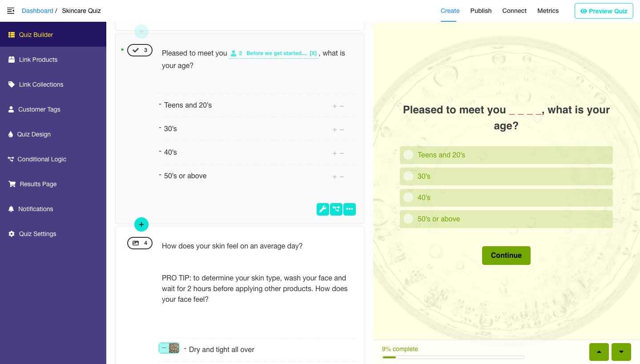640x364 pixels.
Task: Select the 30's radio option in preview
Action: [x=408, y=176]
